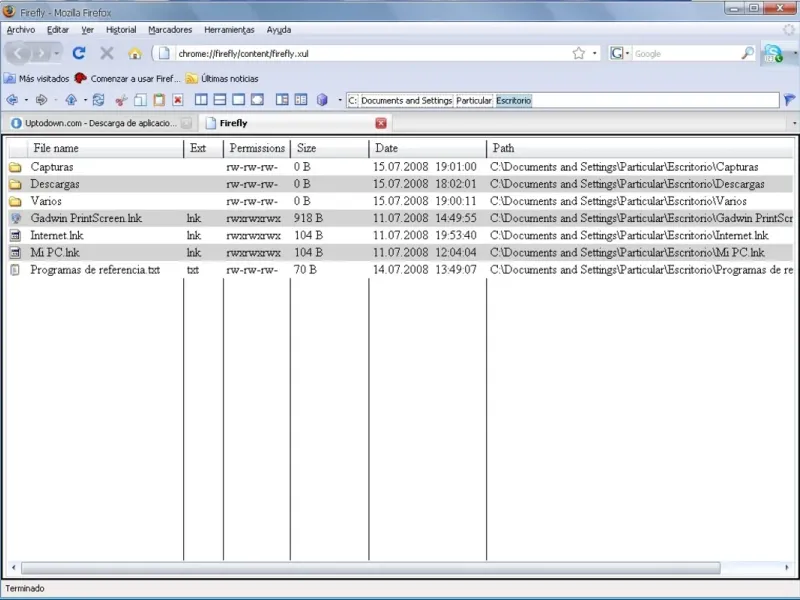Viewport: 800px width, 600px height.
Task: Click the Particular path breadcrumb segment
Action: point(473,101)
